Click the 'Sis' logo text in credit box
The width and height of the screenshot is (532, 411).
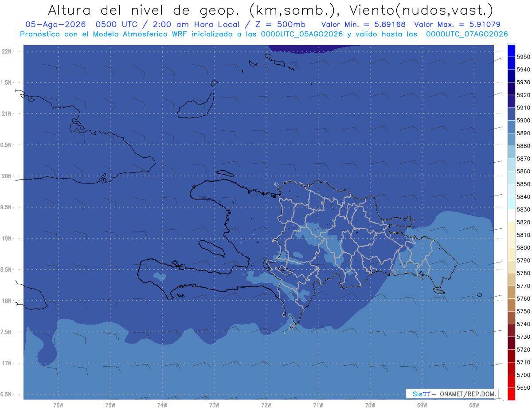point(418,394)
